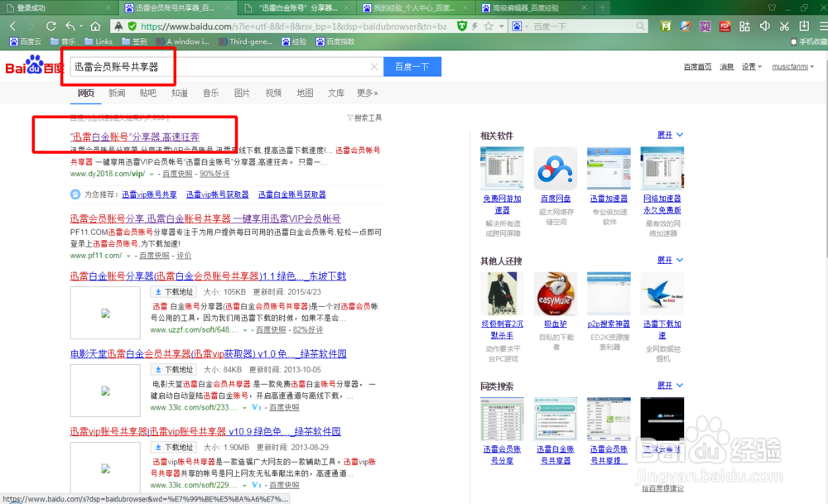Expand 相关软件 with 展开 link
This screenshot has height=504, width=828.
coord(670,135)
